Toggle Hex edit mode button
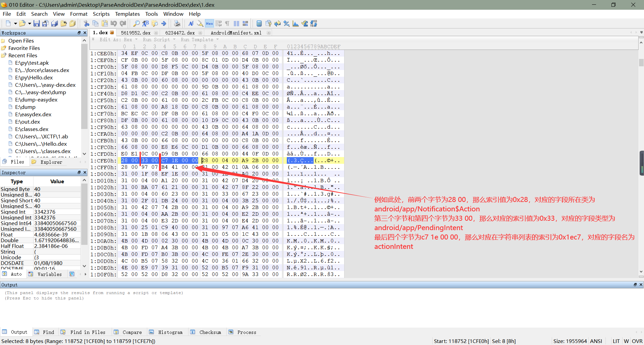The height and width of the screenshot is (345, 644). coord(209,23)
